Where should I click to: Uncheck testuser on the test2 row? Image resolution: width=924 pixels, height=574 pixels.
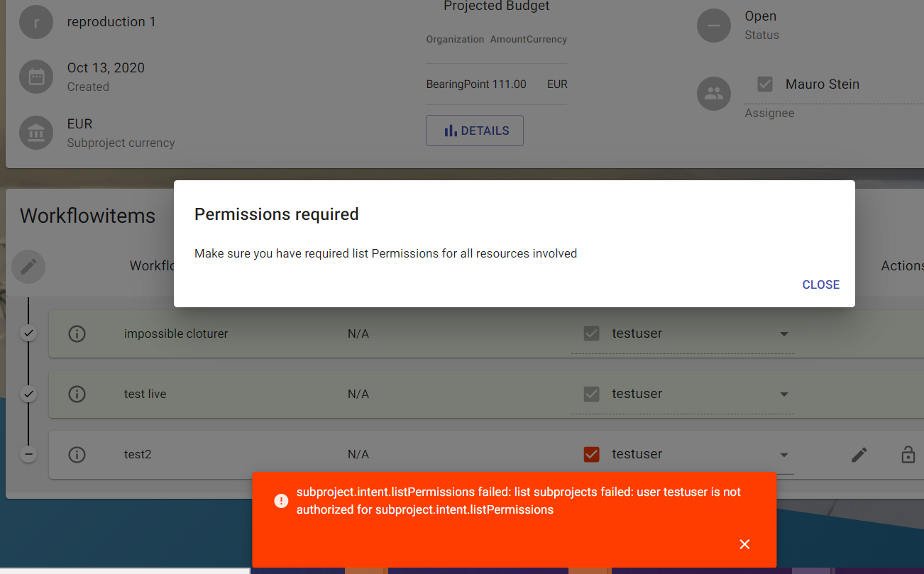(x=591, y=454)
